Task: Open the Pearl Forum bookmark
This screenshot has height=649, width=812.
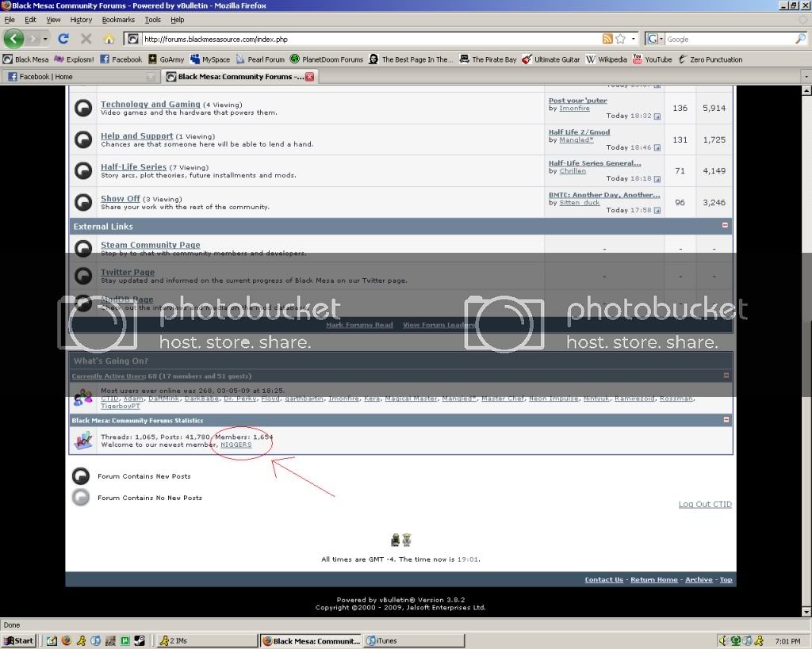Action: (260, 59)
